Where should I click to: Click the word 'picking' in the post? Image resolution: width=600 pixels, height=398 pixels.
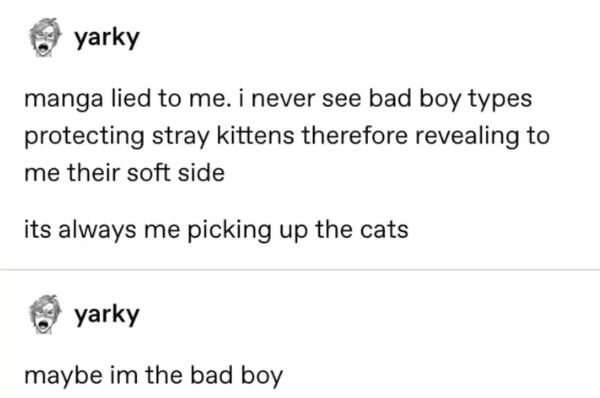[229, 231]
